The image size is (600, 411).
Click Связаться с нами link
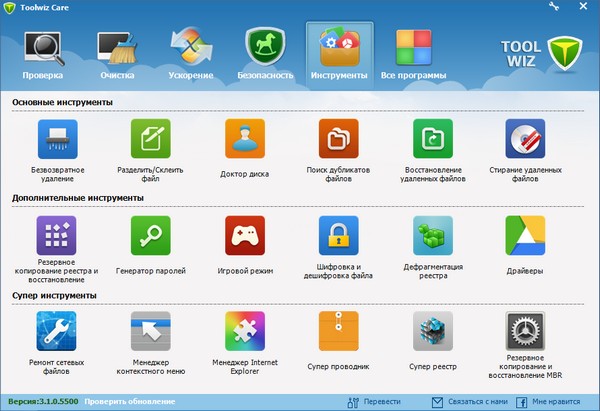click(x=470, y=402)
